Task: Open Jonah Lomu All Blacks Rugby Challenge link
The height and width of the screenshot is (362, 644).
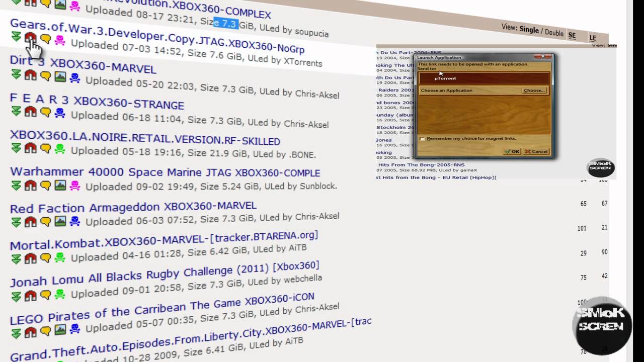Action: tap(165, 275)
